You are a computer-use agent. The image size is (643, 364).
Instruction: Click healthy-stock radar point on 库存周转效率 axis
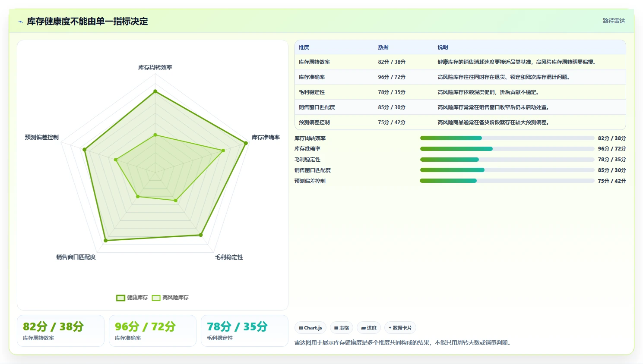(155, 91)
